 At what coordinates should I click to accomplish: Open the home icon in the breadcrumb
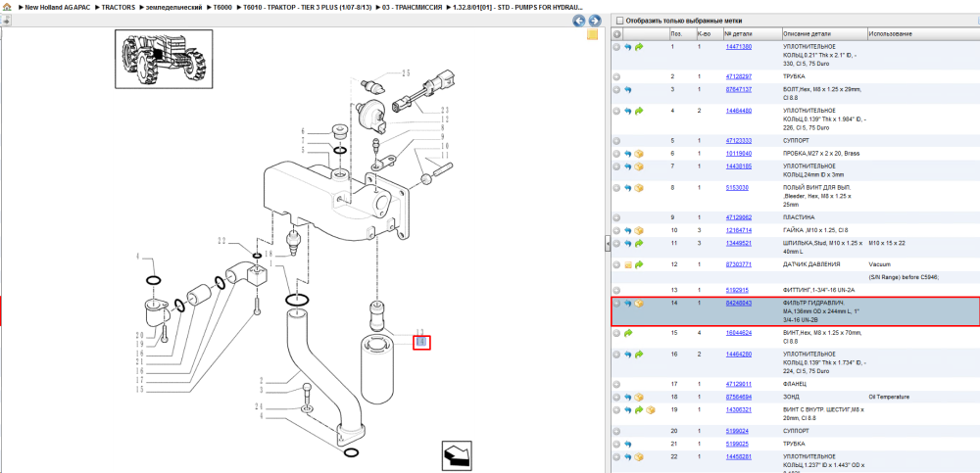pos(7,7)
